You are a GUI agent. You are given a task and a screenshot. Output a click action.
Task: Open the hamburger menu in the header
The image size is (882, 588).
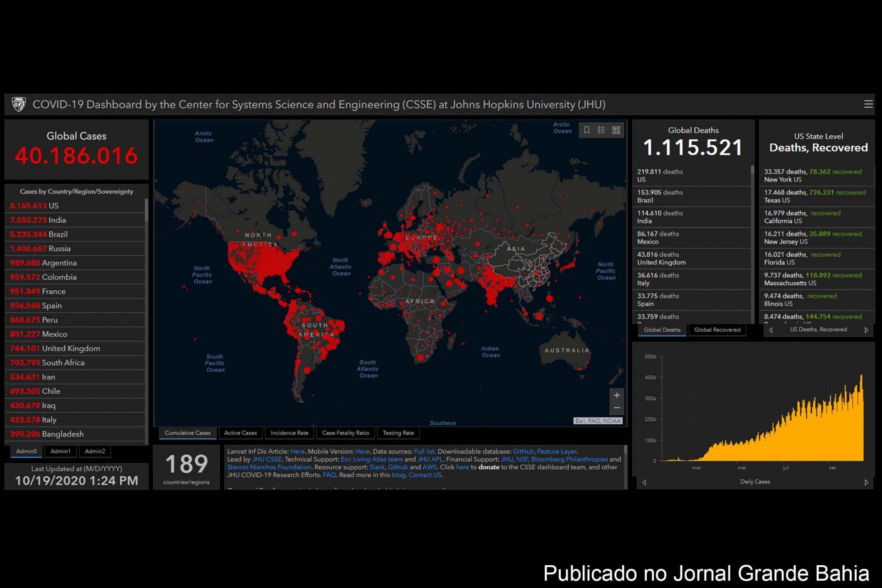coord(868,104)
